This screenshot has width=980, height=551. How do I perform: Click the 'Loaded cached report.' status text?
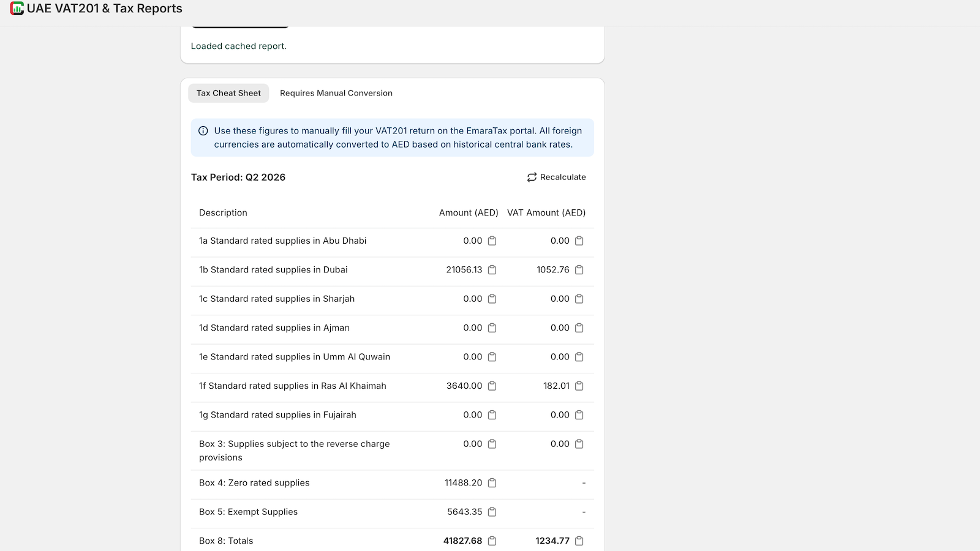239,46
